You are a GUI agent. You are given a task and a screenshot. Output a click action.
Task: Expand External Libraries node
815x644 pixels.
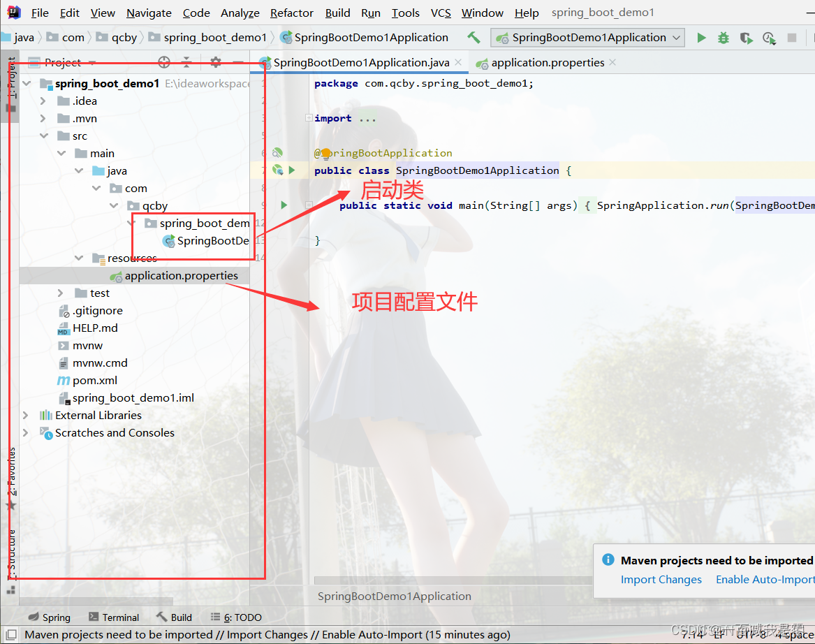point(25,416)
